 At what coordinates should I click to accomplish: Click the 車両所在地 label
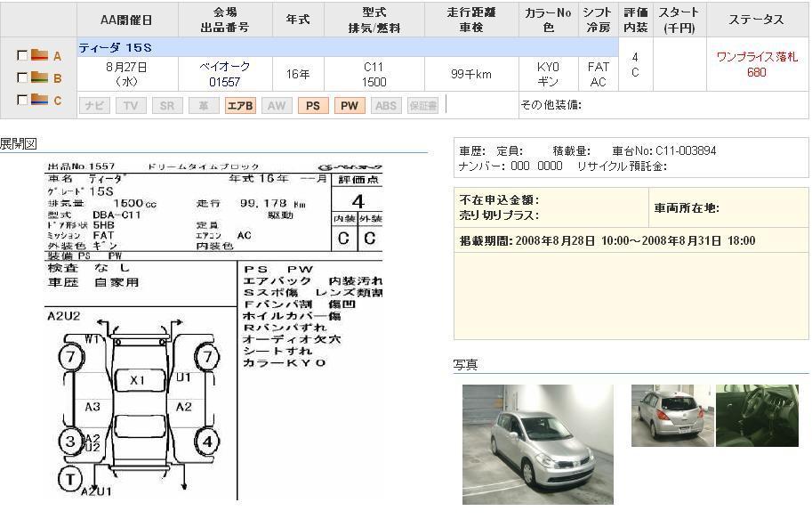pos(687,208)
